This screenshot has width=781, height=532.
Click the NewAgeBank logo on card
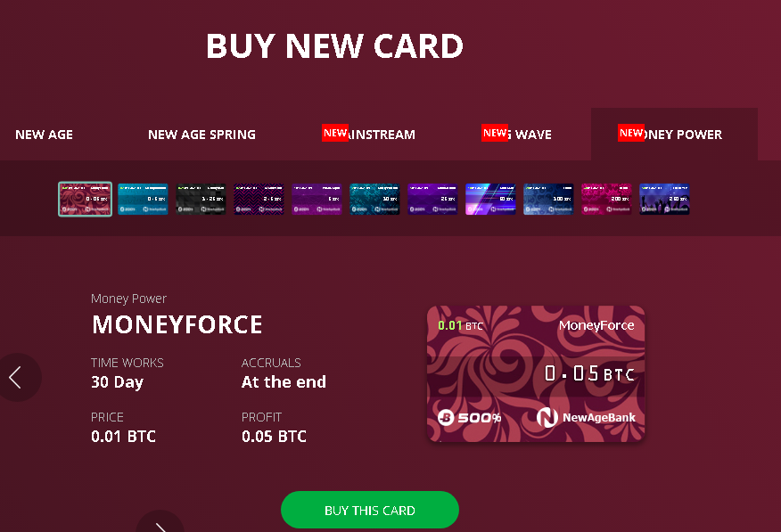click(586, 417)
